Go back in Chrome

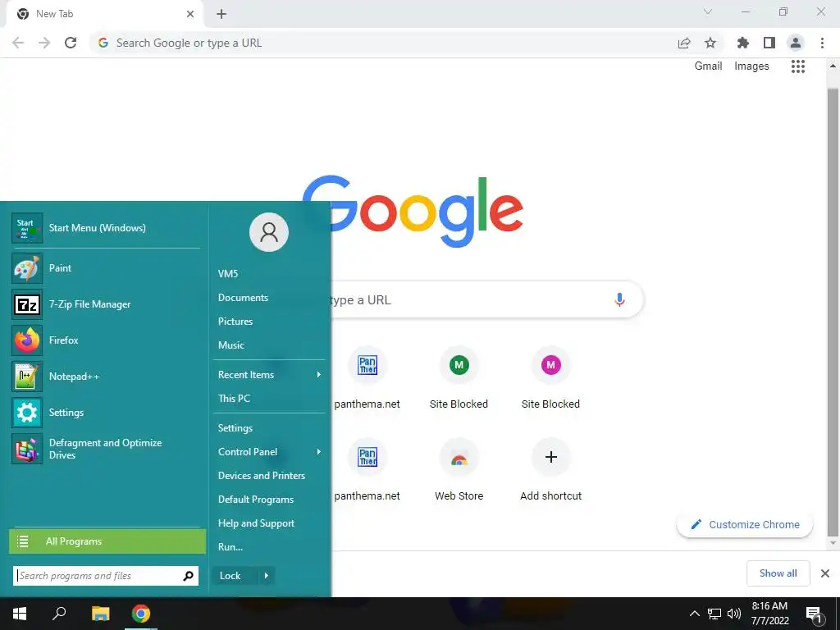18,43
